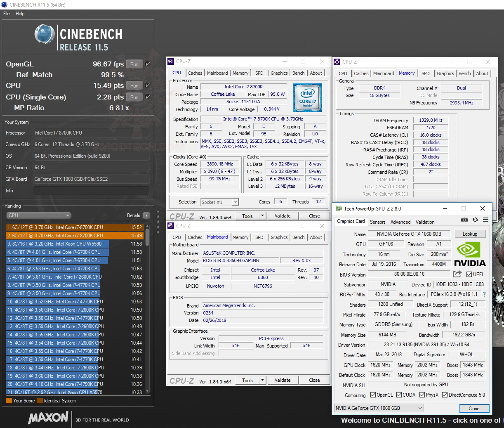Image resolution: width=504 pixels, height=428 pixels.
Task: Switch to the Advanced tab in GPU-Z
Action: point(400,222)
